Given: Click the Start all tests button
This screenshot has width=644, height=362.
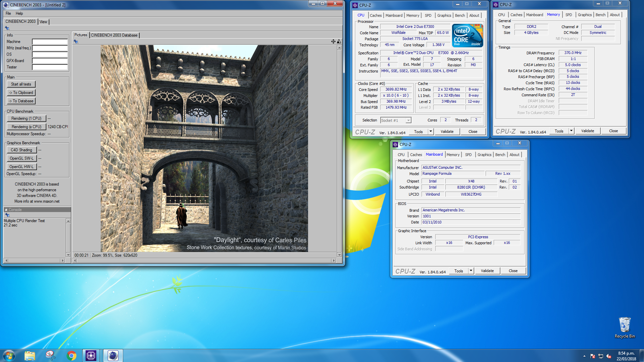Looking at the screenshot, I should (21, 84).
